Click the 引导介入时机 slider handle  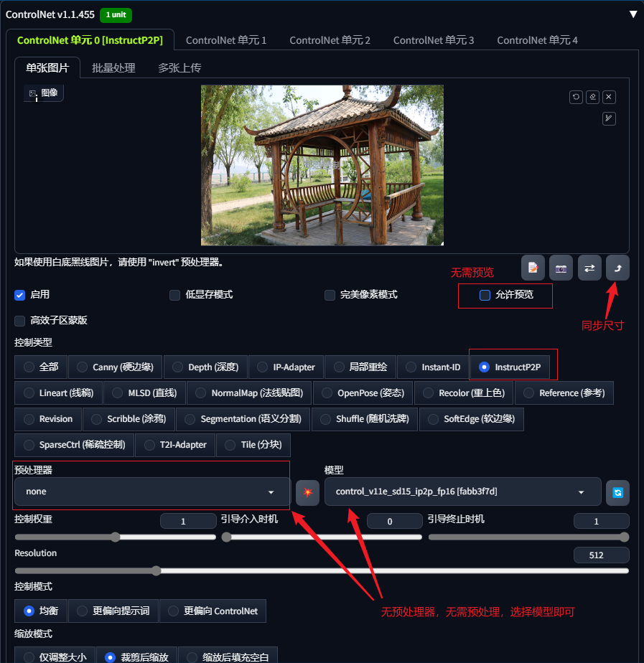tap(227, 537)
